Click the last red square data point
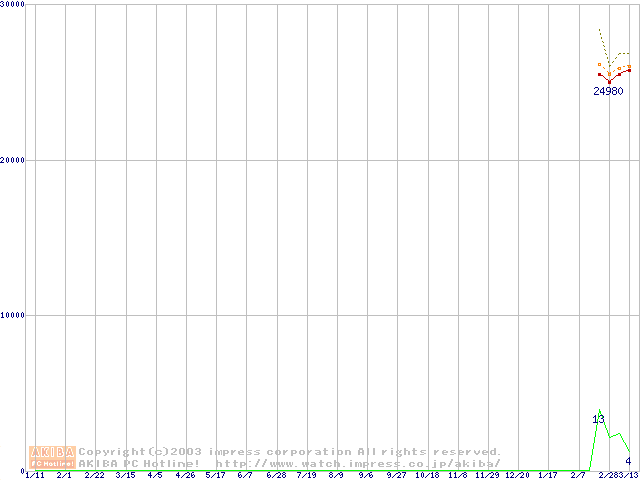This screenshot has width=640, height=480. (x=628, y=70)
